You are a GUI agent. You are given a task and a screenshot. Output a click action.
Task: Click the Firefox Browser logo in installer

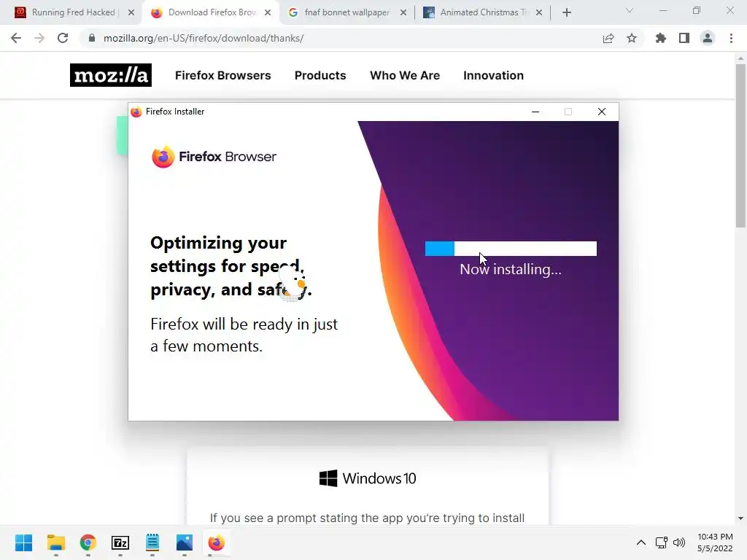[214, 157]
